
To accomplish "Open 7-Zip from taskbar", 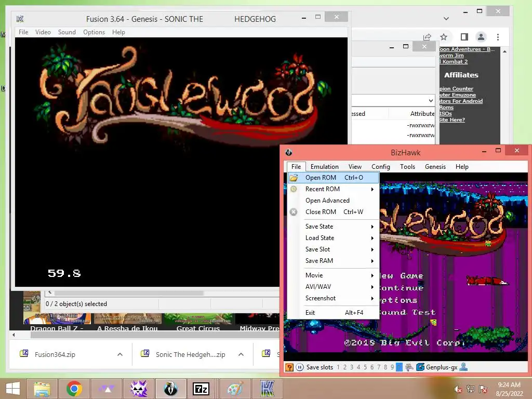I will click(x=202, y=389).
